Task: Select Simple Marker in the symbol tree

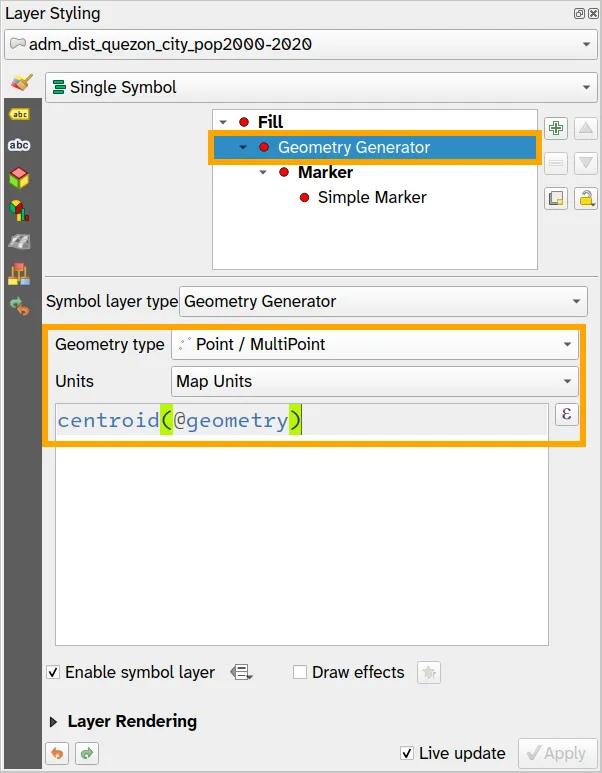Action: (371, 197)
